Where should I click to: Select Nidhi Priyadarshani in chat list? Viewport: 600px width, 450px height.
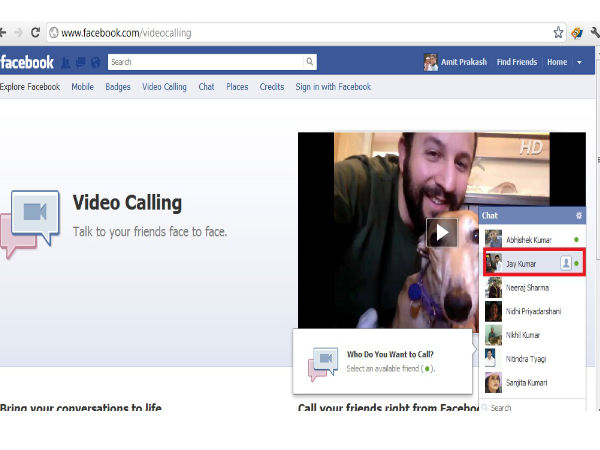click(x=533, y=311)
